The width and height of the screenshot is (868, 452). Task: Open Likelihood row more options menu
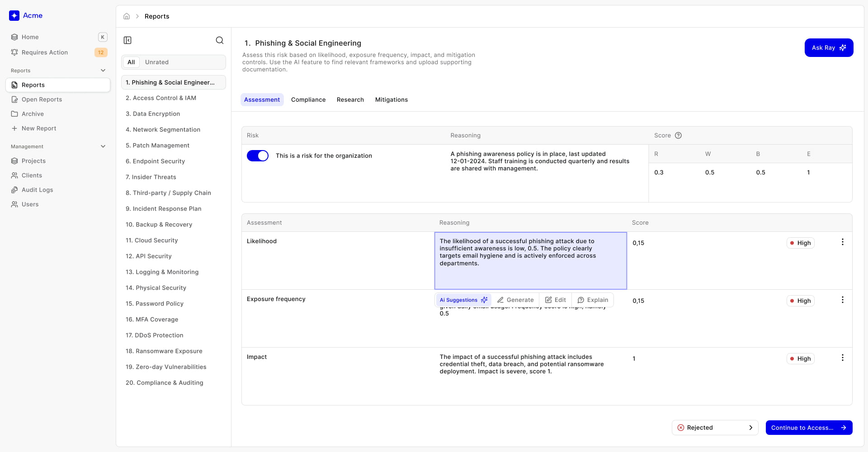point(842,242)
